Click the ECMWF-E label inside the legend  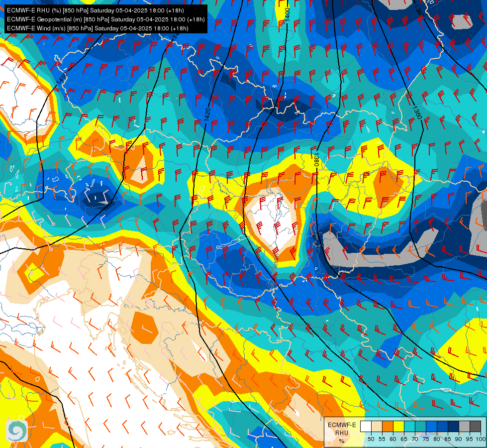coord(342,425)
